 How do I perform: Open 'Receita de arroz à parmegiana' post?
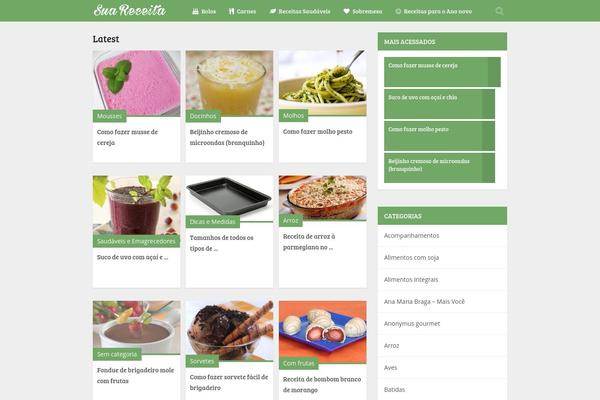(309, 242)
